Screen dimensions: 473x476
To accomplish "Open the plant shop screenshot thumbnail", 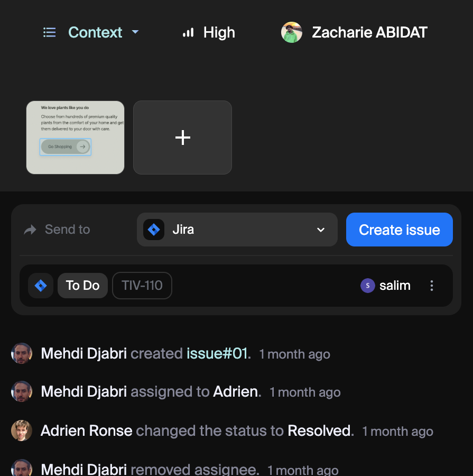I will click(x=75, y=138).
